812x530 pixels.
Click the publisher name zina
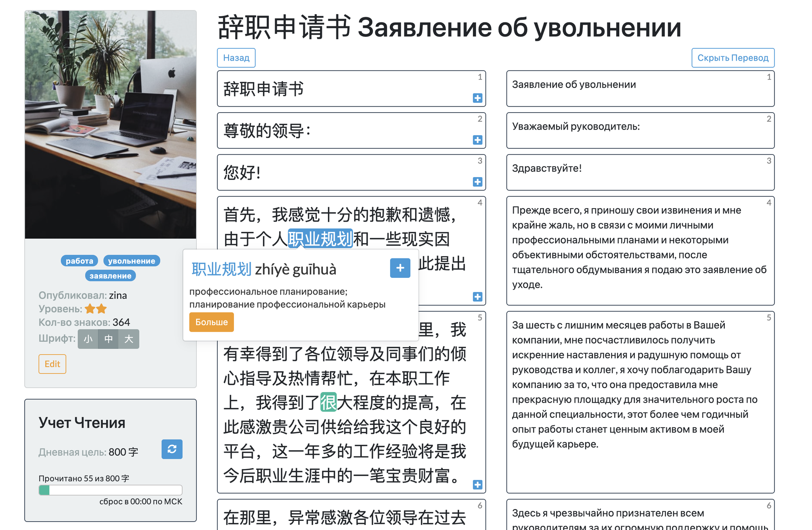click(x=118, y=295)
